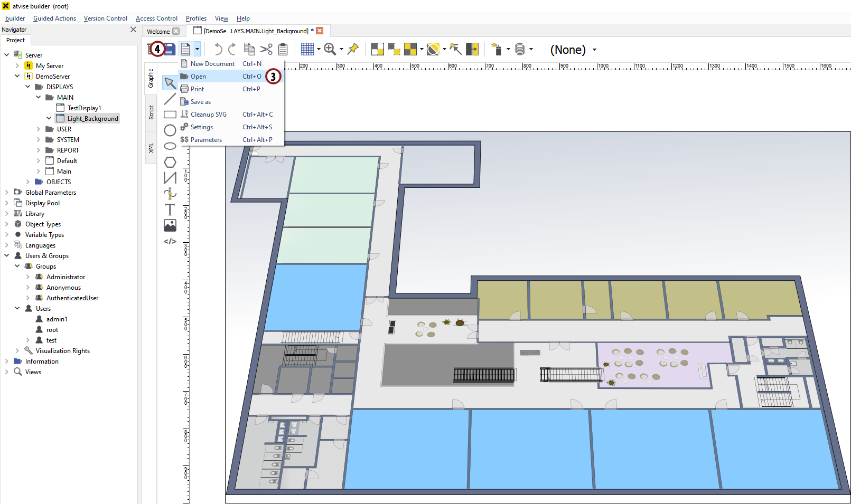Pick the Polyline drawing tool
The height and width of the screenshot is (504, 851).
click(x=170, y=178)
